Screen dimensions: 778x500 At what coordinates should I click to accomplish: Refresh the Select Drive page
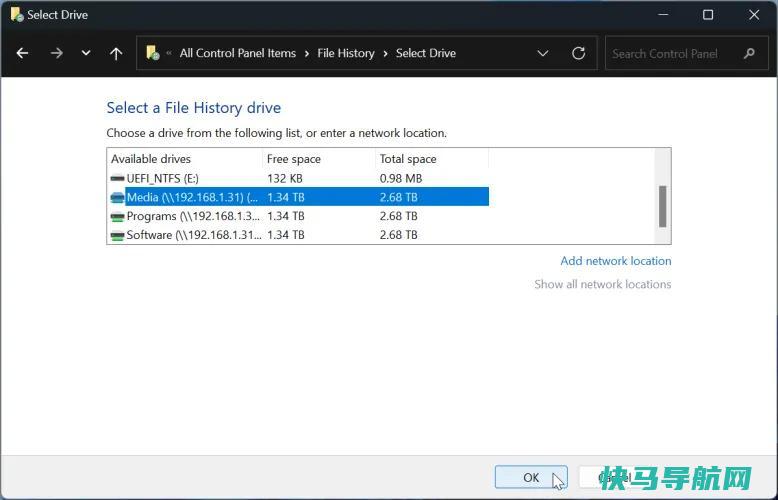tap(579, 53)
